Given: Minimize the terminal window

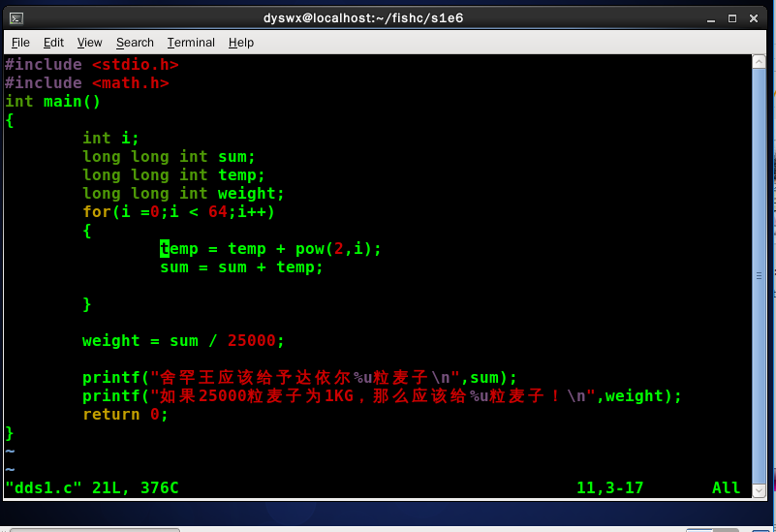Looking at the screenshot, I should (711, 18).
